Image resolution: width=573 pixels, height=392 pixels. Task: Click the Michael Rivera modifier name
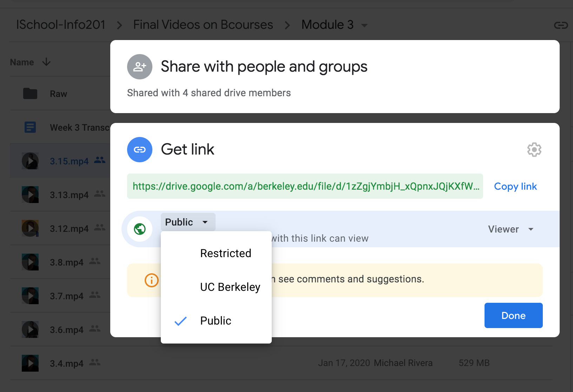(403, 363)
